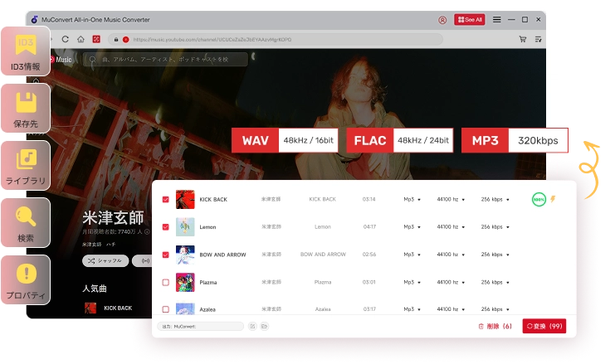Click the 米津玄師 artist name heading
The image size is (615, 364).
pyautogui.click(x=113, y=218)
